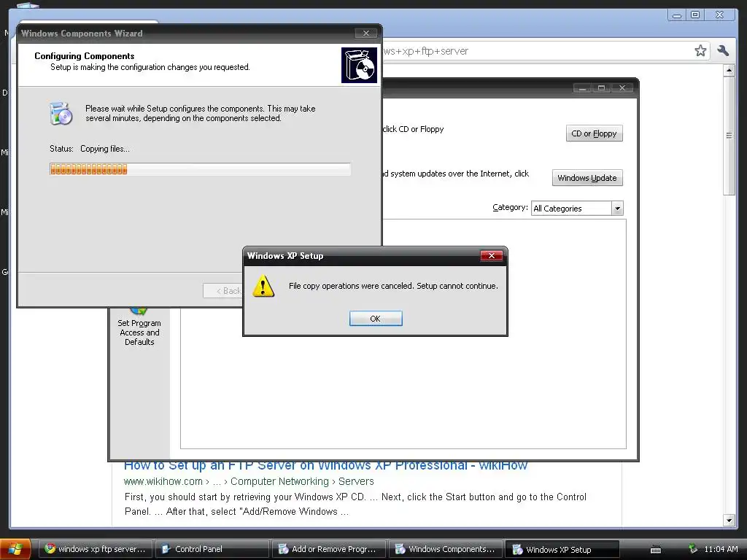Click www.wikihow.com Computer Networking breadcrumb
747x560 pixels.
click(249, 481)
